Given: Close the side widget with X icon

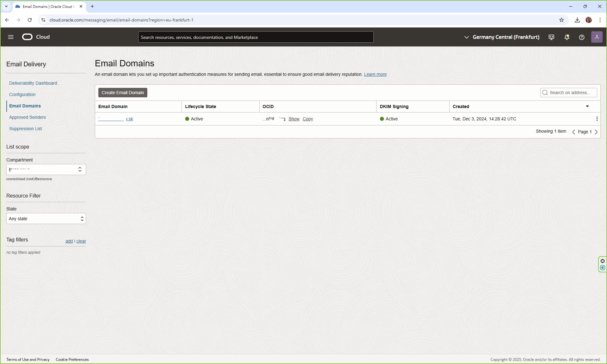Looking at the screenshot, I should 603,261.
